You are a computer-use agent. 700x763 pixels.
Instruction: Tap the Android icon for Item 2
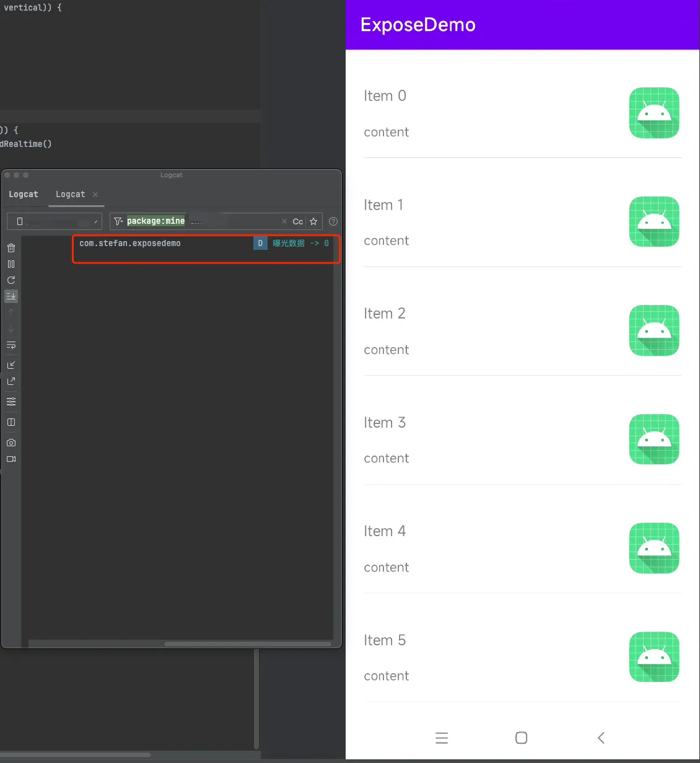654,330
